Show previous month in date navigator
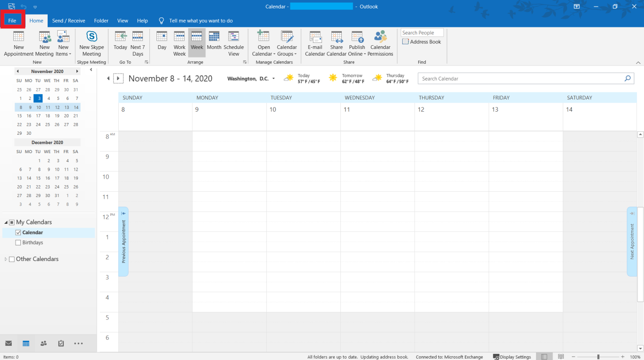Image resolution: width=644 pixels, height=360 pixels. pos(17,72)
